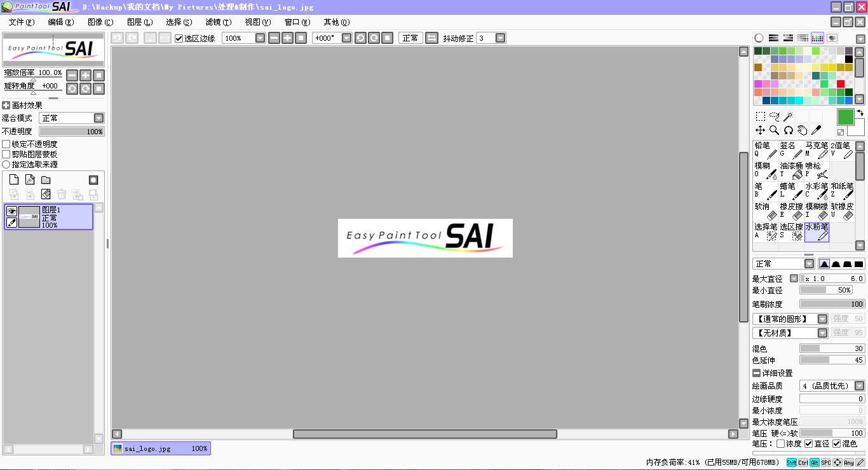Choose the 油漆桶 bucket tool
This screenshot has height=470, width=868.
pyautogui.click(x=791, y=170)
